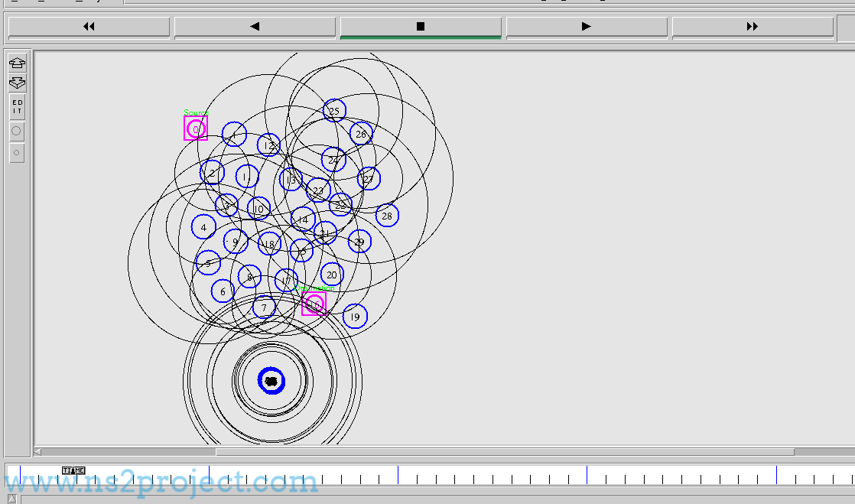This screenshot has width=855, height=504.
Task: Click node 4 in the topology
Action: [203, 227]
